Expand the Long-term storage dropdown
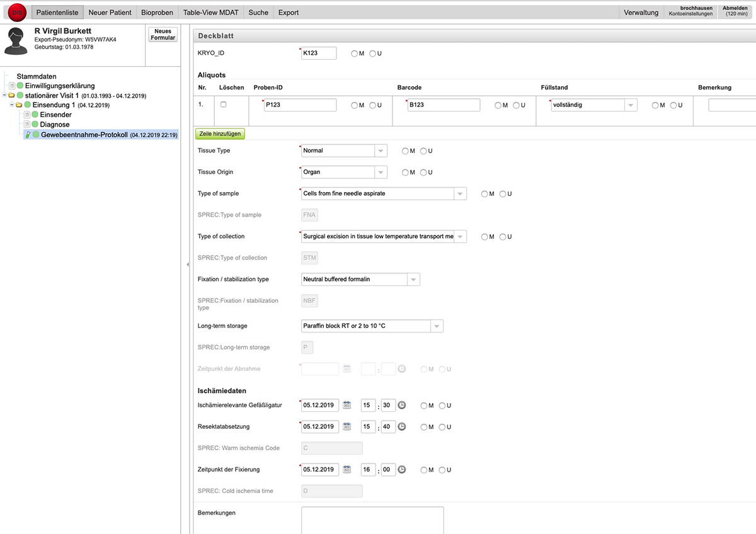This screenshot has width=756, height=534. (x=437, y=326)
